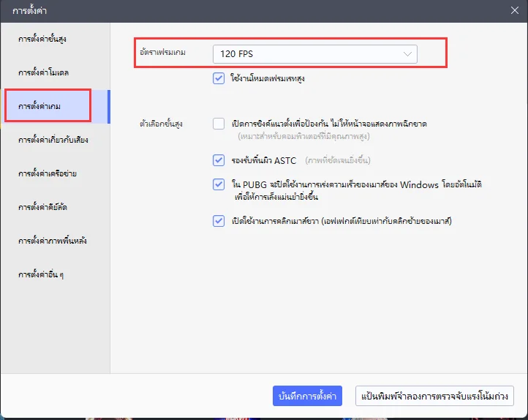Open the 120 FPS frame rate dropdown

pyautogui.click(x=315, y=54)
